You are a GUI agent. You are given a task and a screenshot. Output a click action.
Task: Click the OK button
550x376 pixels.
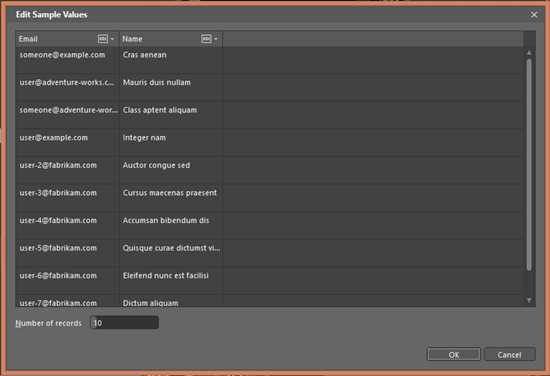[454, 355]
